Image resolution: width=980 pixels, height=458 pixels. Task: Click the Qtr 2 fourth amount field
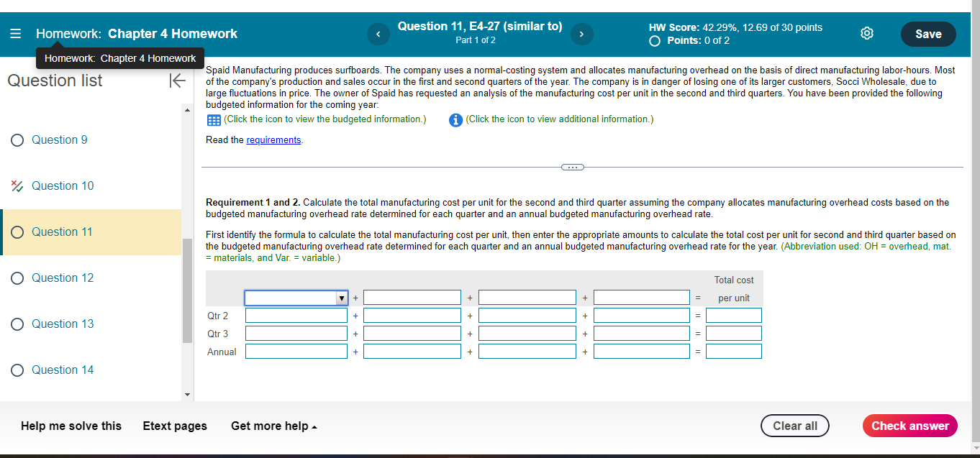(643, 316)
